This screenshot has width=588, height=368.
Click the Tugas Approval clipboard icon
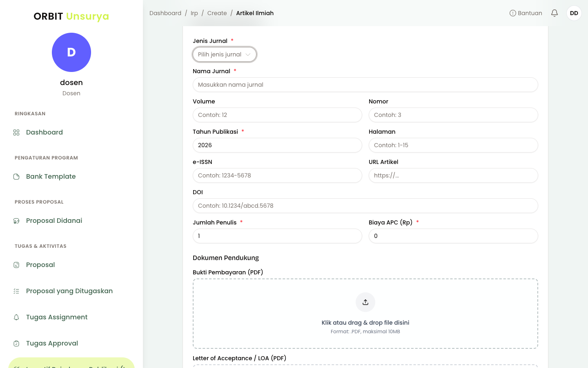pos(16,343)
